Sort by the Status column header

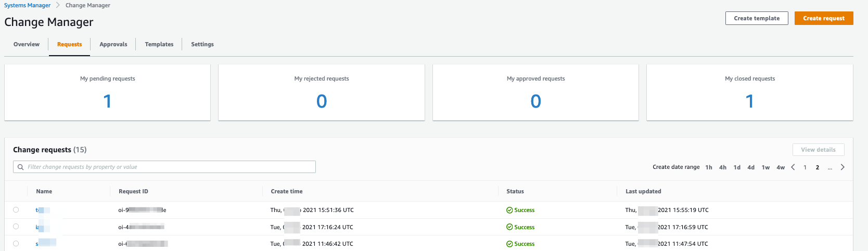515,191
